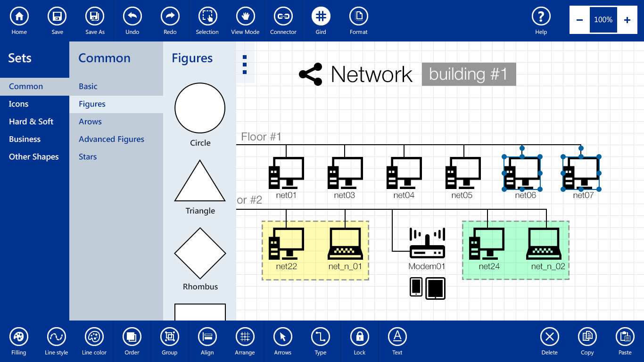Image resolution: width=644 pixels, height=362 pixels.
Task: Open the three-dot panel handle
Action: coord(245,65)
